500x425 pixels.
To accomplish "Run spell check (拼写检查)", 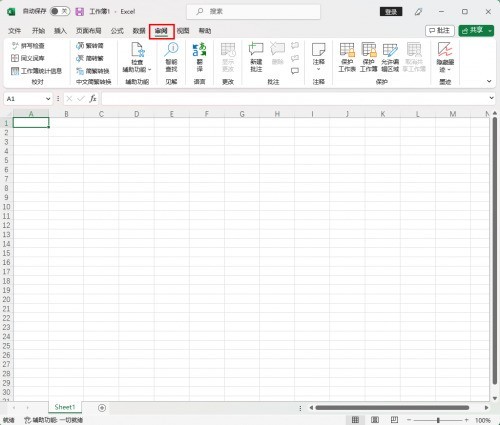I will (x=28, y=46).
